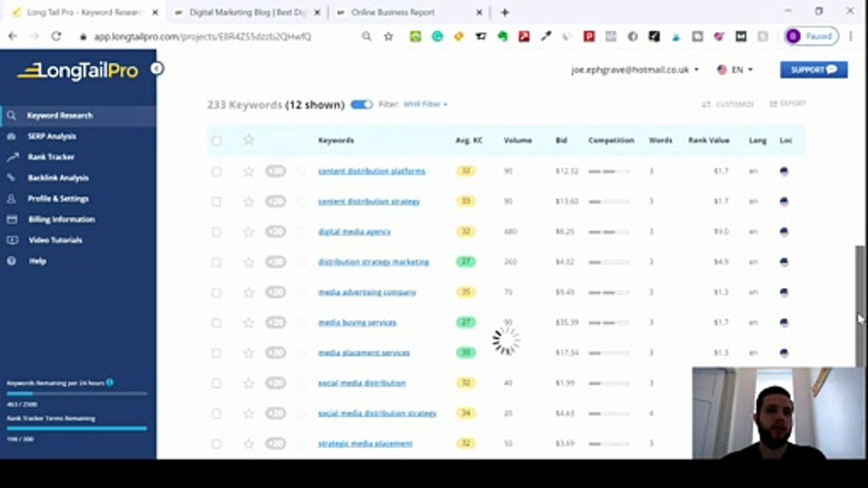The height and width of the screenshot is (488, 868).
Task: Star the 'content distribution strategy' keyword
Action: [249, 201]
